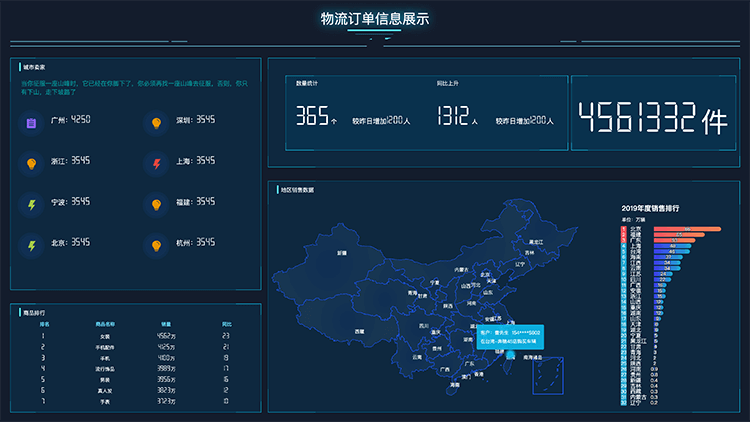
Task: Click 西藏 region on the map
Action: point(359,331)
